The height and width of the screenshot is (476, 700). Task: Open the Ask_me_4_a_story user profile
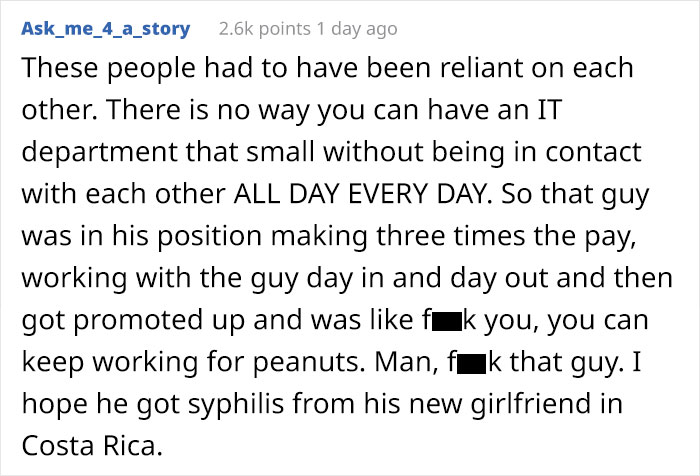pyautogui.click(x=105, y=28)
